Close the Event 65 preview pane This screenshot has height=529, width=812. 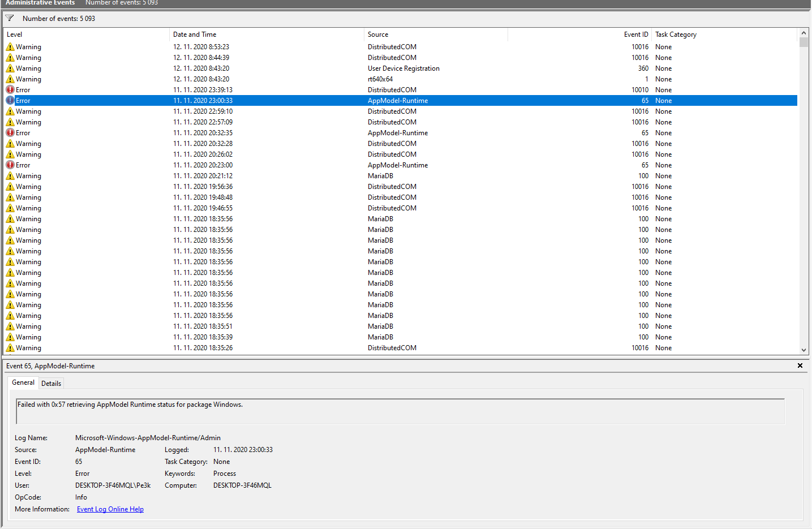pyautogui.click(x=800, y=365)
